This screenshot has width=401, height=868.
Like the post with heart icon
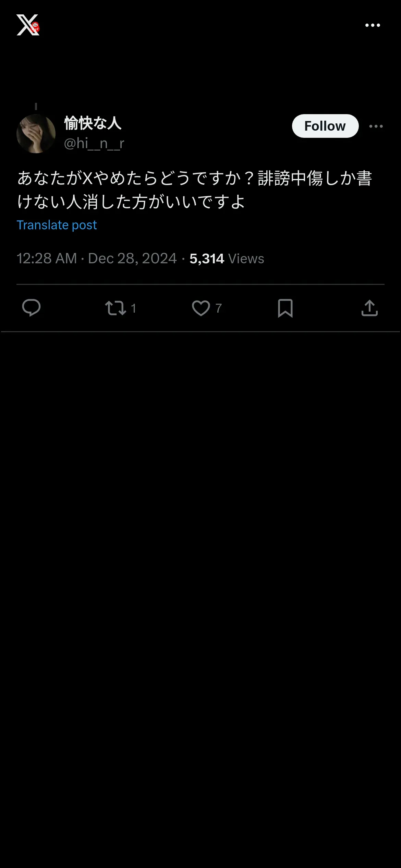tap(201, 308)
